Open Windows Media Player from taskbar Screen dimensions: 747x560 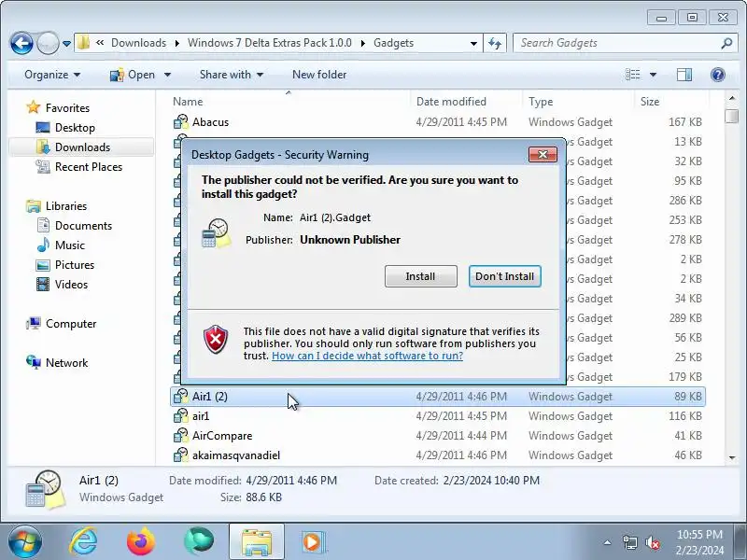[313, 542]
